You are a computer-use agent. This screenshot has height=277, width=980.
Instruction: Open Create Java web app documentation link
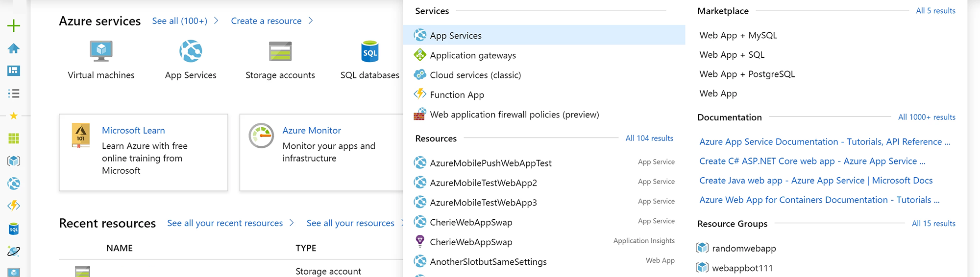pos(816,180)
